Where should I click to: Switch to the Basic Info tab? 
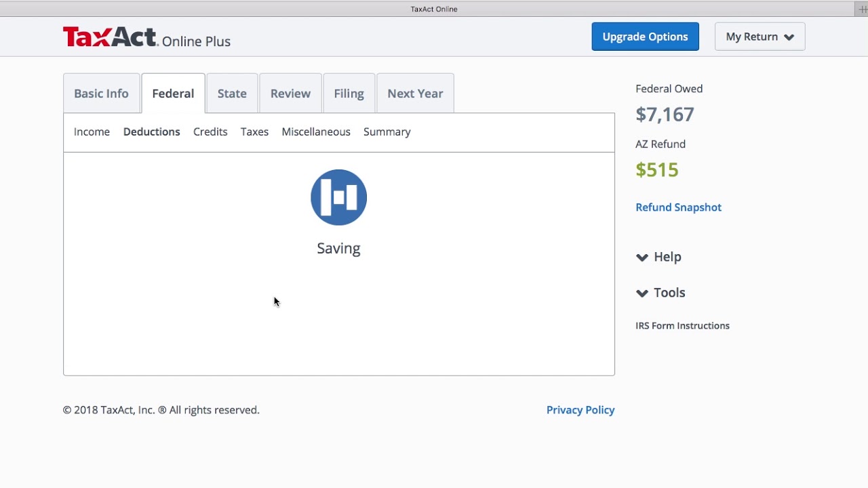[101, 94]
